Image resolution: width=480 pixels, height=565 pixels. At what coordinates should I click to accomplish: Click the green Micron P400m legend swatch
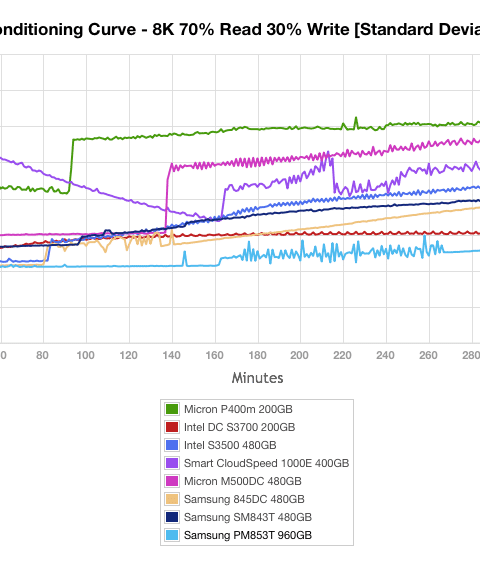click(x=172, y=409)
